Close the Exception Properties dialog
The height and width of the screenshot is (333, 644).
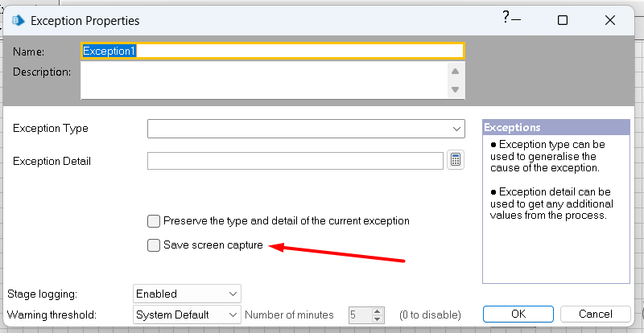click(612, 19)
